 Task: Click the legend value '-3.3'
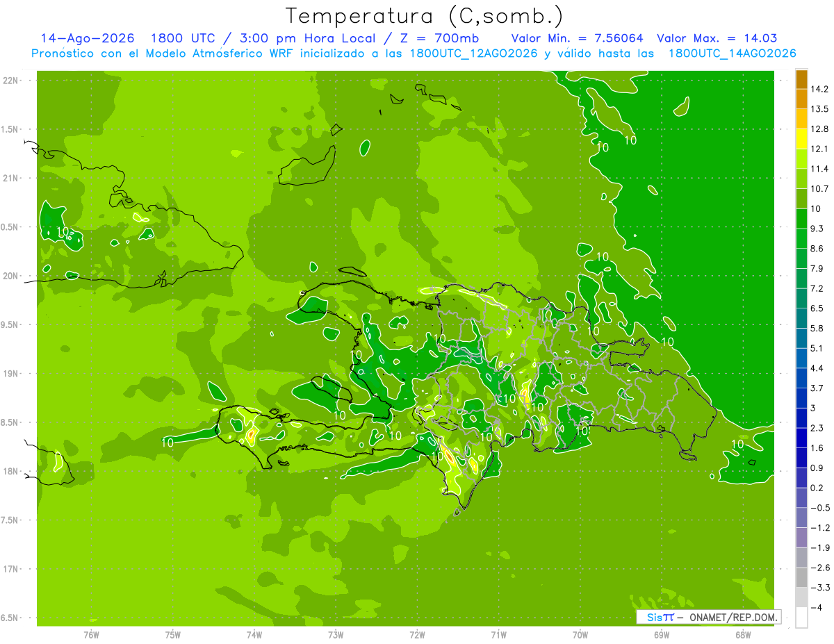819,588
